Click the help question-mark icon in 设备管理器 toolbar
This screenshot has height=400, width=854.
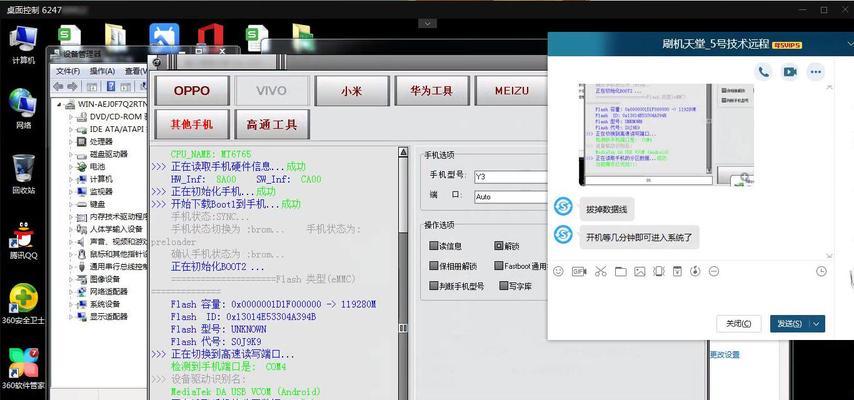click(111, 86)
